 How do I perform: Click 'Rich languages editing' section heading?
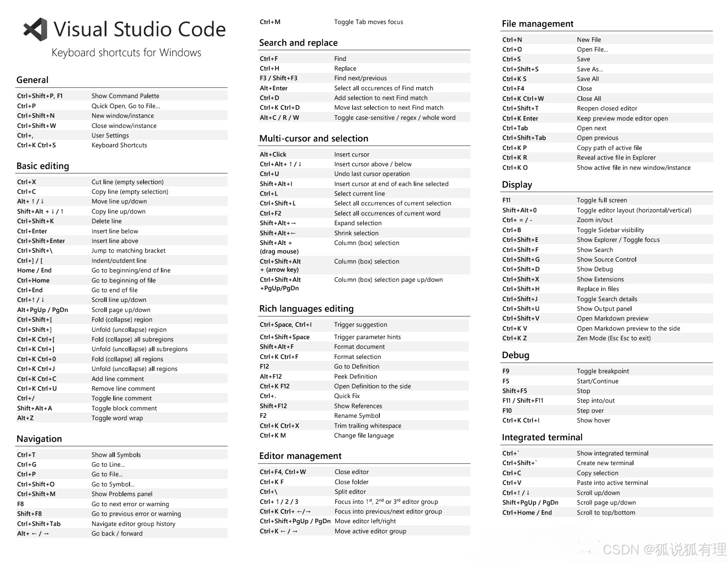coord(306,309)
